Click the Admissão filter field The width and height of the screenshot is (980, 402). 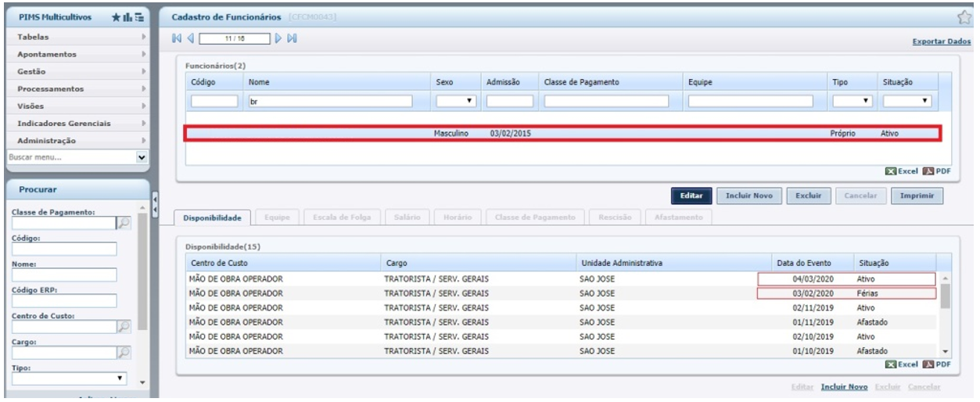click(509, 100)
